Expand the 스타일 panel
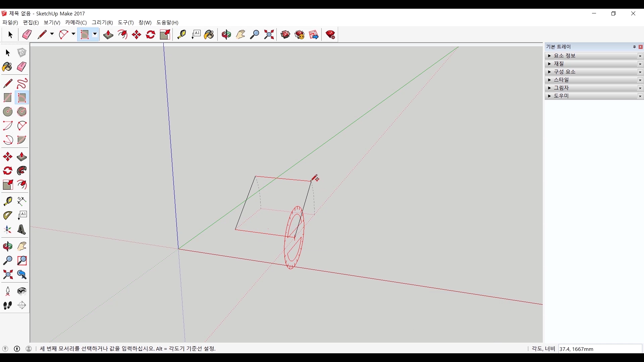The image size is (644, 362). (561, 80)
